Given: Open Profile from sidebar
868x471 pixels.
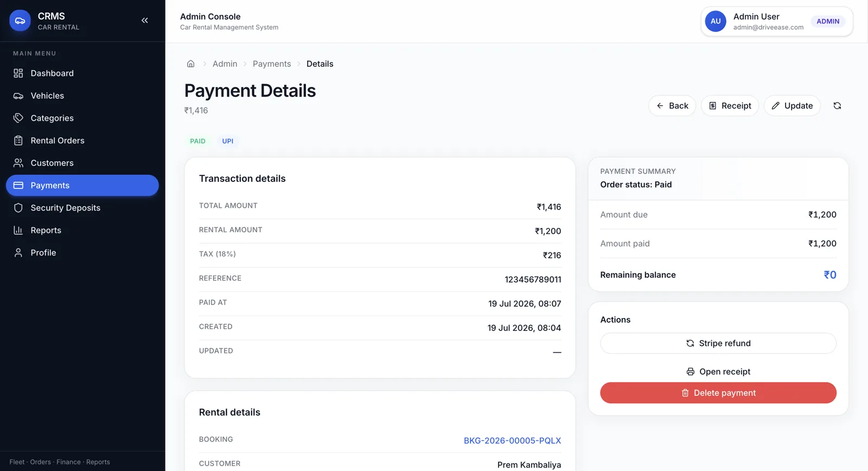Looking at the screenshot, I should (82, 252).
